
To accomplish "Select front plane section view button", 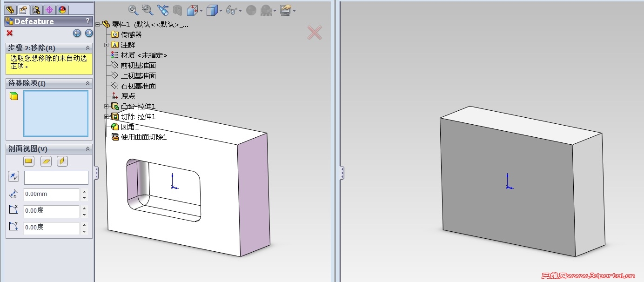I will 29,161.
